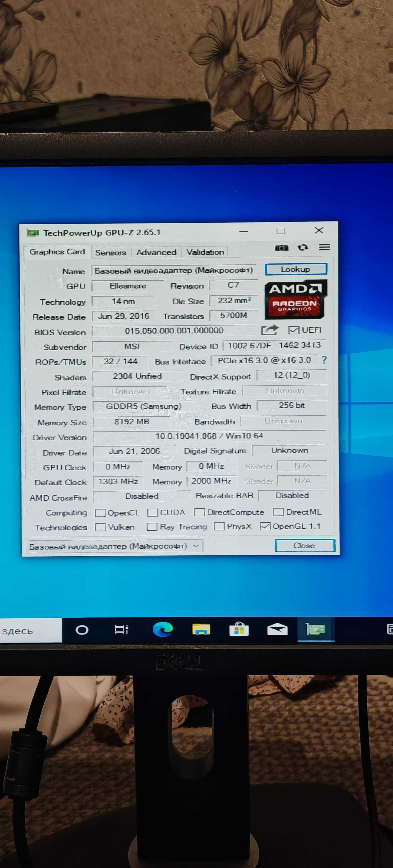Click the Memory Size value 8192 MB

[131, 421]
